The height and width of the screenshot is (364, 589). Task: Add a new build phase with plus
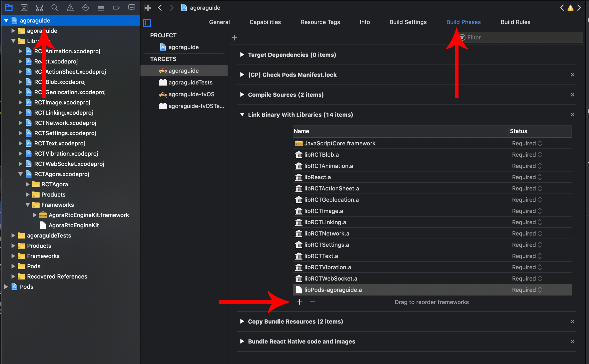235,38
